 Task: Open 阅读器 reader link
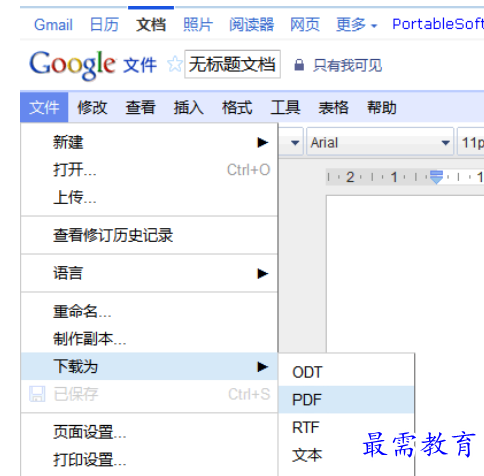[252, 25]
